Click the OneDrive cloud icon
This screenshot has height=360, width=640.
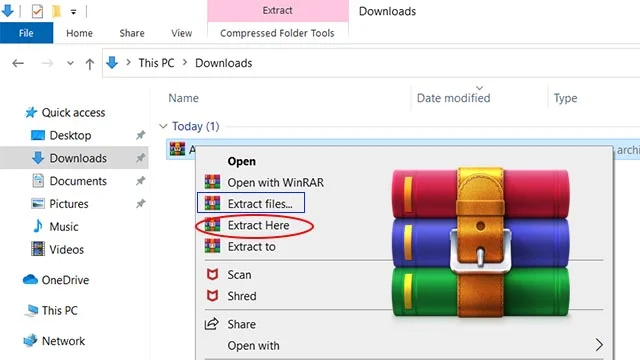point(30,280)
